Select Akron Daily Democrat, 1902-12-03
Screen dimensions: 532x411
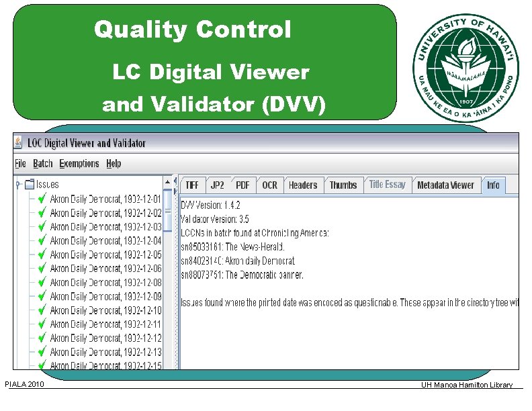tap(105, 227)
